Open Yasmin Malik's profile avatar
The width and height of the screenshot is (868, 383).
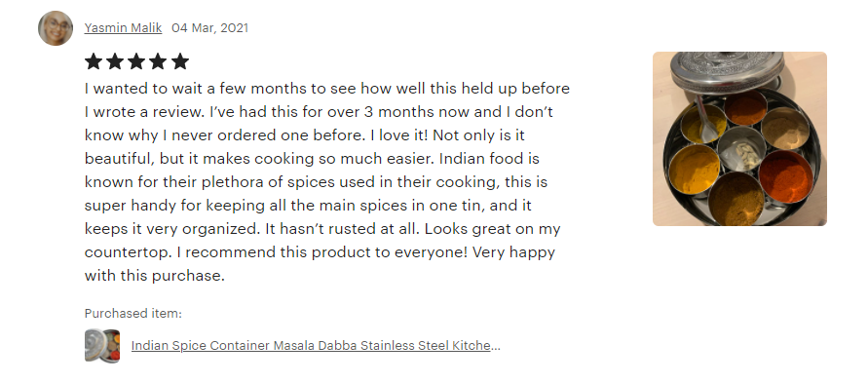tap(56, 28)
